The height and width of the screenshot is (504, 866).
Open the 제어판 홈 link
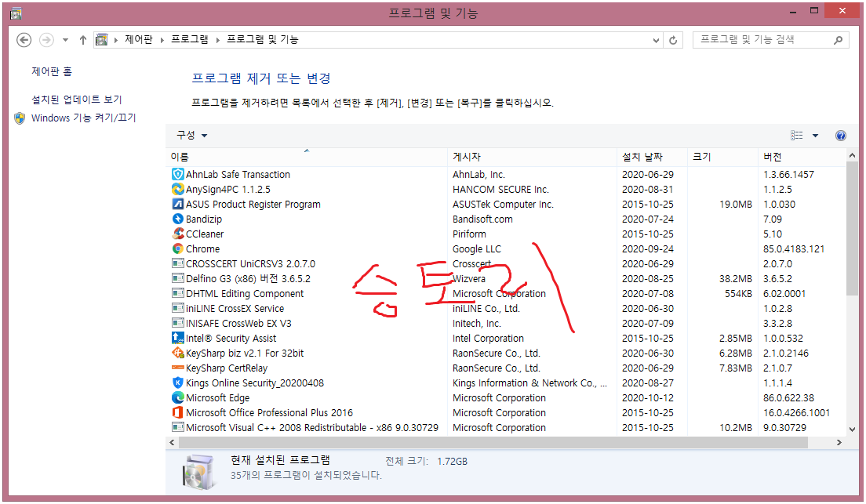pos(51,71)
